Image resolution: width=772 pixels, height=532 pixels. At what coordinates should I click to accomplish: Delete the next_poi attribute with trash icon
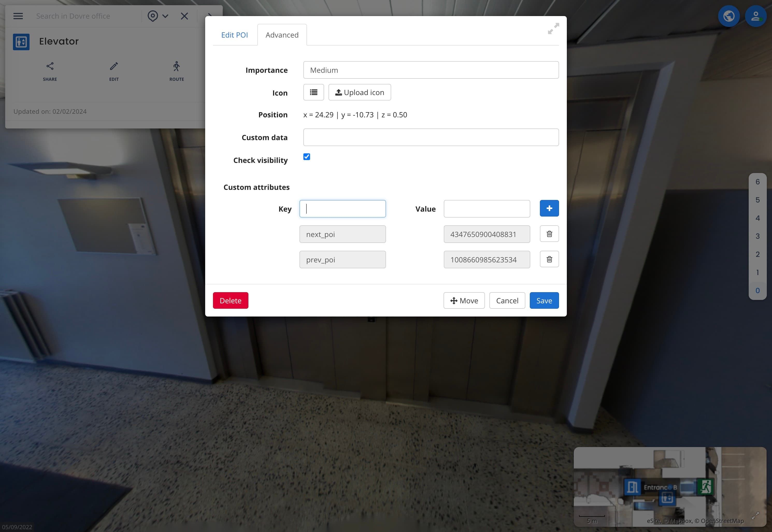[x=549, y=234]
